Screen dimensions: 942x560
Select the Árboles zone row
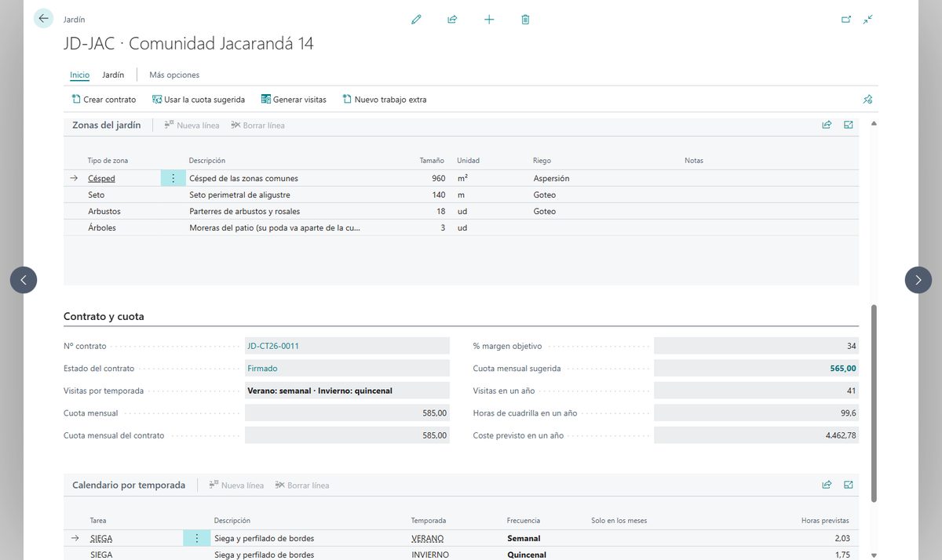coord(461,227)
